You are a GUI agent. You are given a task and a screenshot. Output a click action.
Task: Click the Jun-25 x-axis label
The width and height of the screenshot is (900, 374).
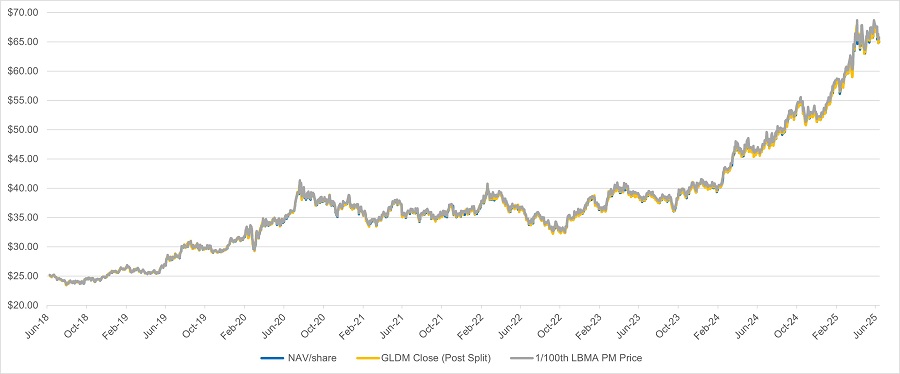point(867,325)
